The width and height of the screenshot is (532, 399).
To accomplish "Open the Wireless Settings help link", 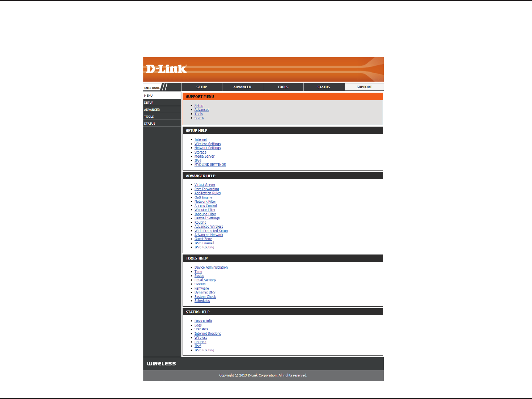I will [x=208, y=144].
